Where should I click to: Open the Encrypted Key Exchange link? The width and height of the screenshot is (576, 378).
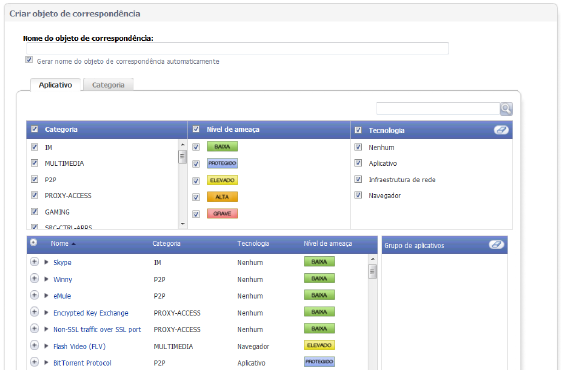point(91,313)
